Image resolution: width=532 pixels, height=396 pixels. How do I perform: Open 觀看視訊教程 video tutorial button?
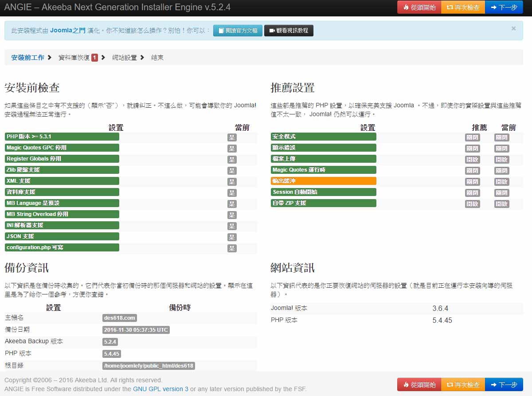click(289, 31)
